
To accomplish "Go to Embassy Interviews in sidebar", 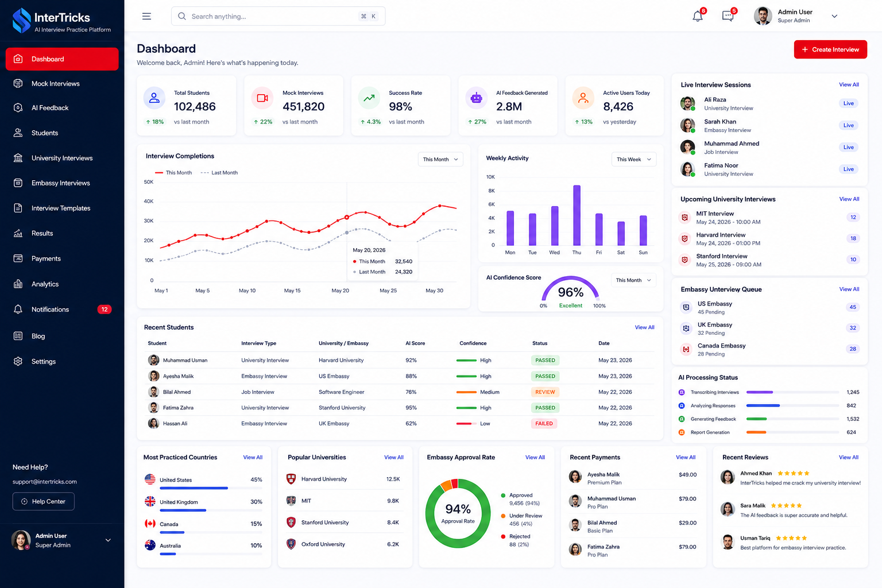I will pyautogui.click(x=62, y=183).
